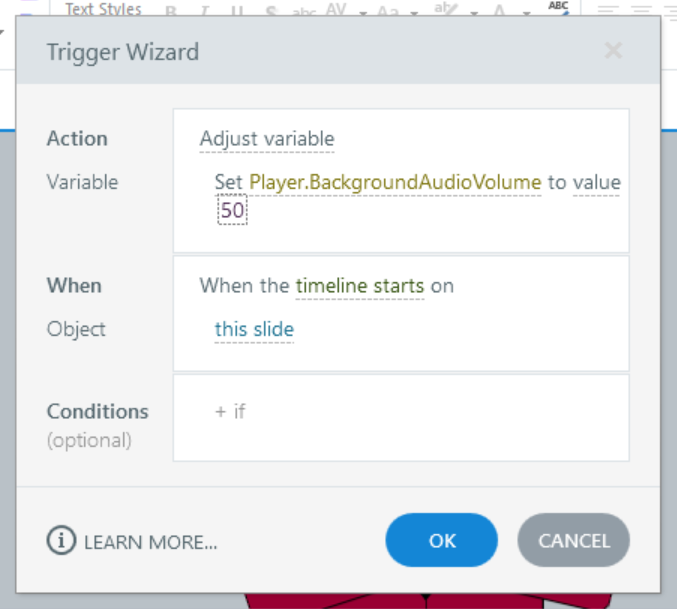
Task: Select the 'this slide' object link
Action: [254, 329]
